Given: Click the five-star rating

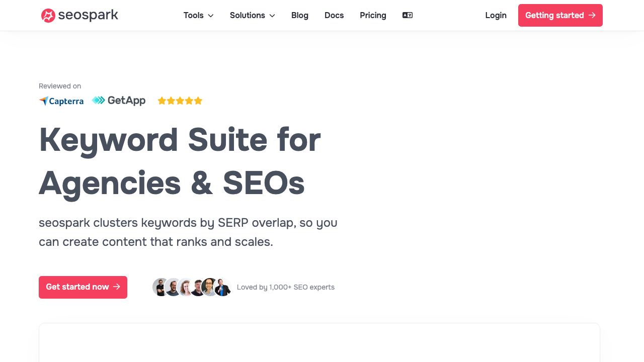Looking at the screenshot, I should click(x=180, y=101).
